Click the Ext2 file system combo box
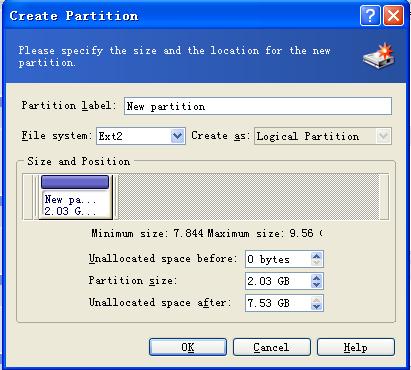The width and height of the screenshot is (411, 370). (x=140, y=136)
